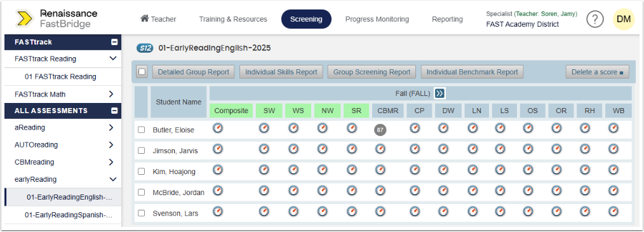The height and width of the screenshot is (232, 644).
Task: Click the CBMR column header
Action: coord(388,111)
